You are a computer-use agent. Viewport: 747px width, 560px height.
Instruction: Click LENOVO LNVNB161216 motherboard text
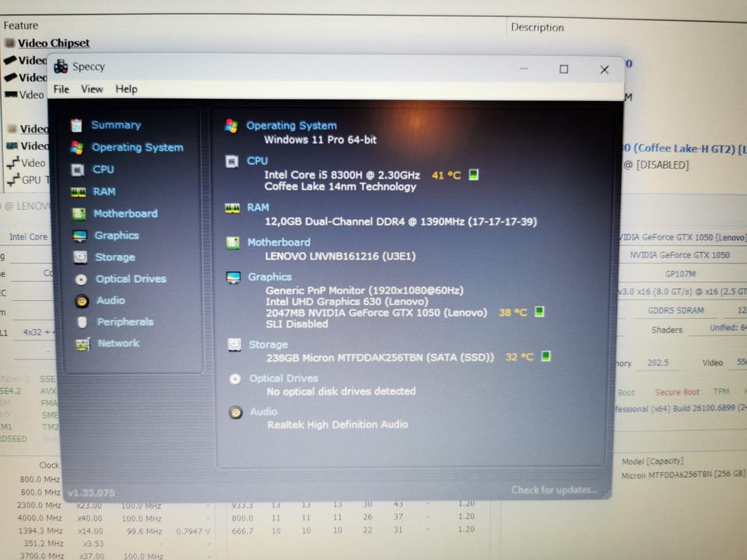pos(340,256)
